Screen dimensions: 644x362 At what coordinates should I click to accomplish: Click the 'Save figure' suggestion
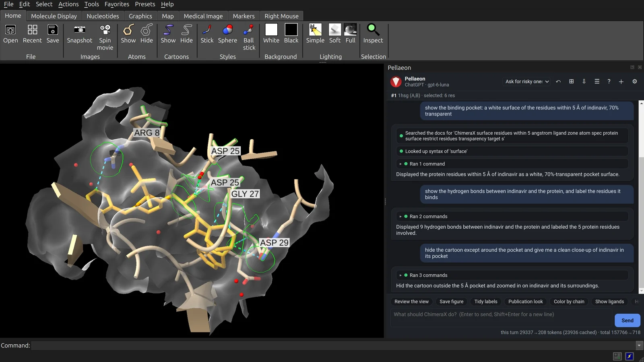(451, 302)
